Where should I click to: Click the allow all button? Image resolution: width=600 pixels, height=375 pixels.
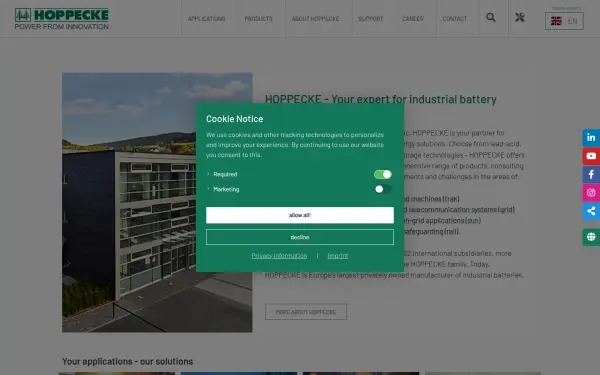300,215
